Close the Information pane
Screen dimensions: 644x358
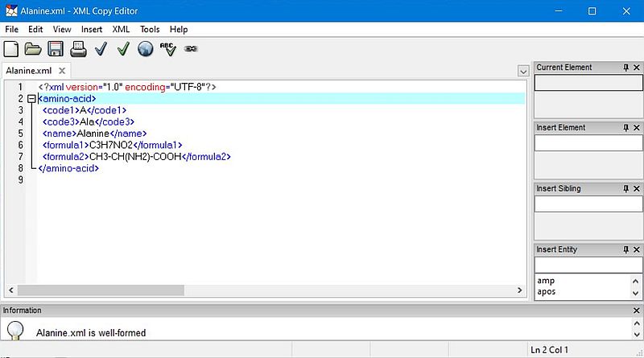coord(637,311)
